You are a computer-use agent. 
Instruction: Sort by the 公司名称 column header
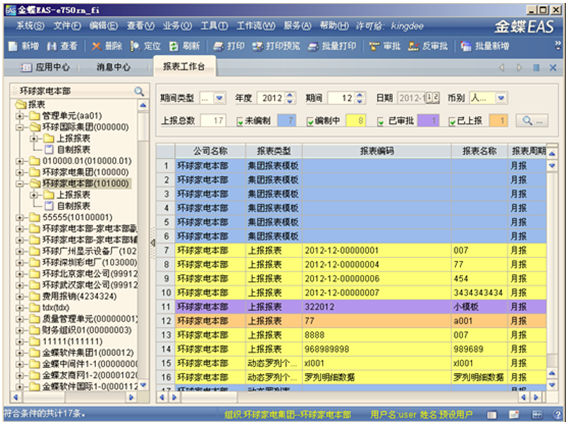point(210,151)
